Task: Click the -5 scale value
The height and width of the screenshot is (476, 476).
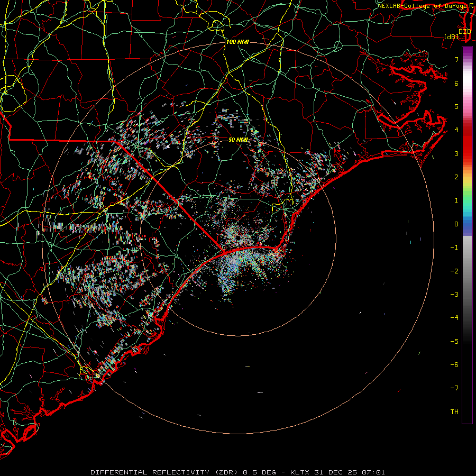Action: (x=454, y=342)
